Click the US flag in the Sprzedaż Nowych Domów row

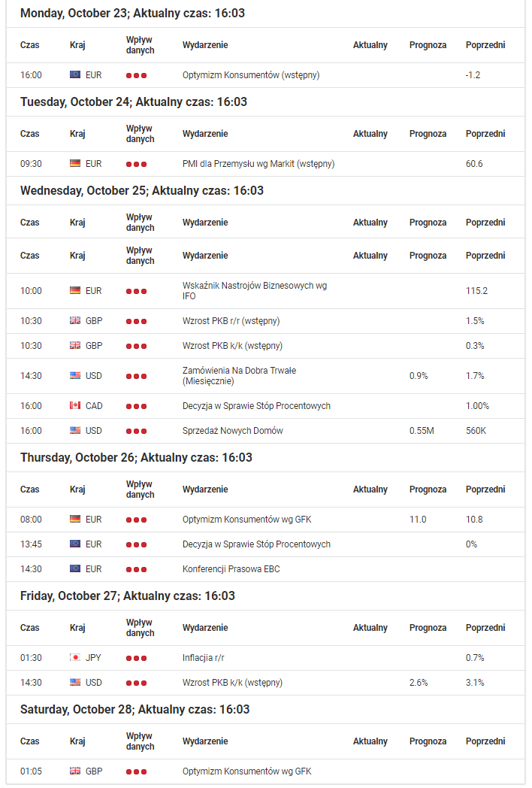[75, 430]
